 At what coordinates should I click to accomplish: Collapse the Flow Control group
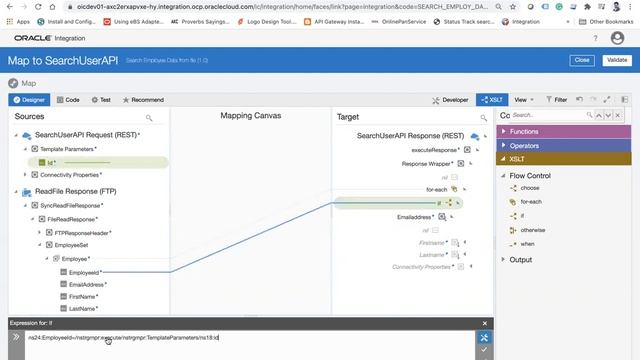click(x=503, y=176)
